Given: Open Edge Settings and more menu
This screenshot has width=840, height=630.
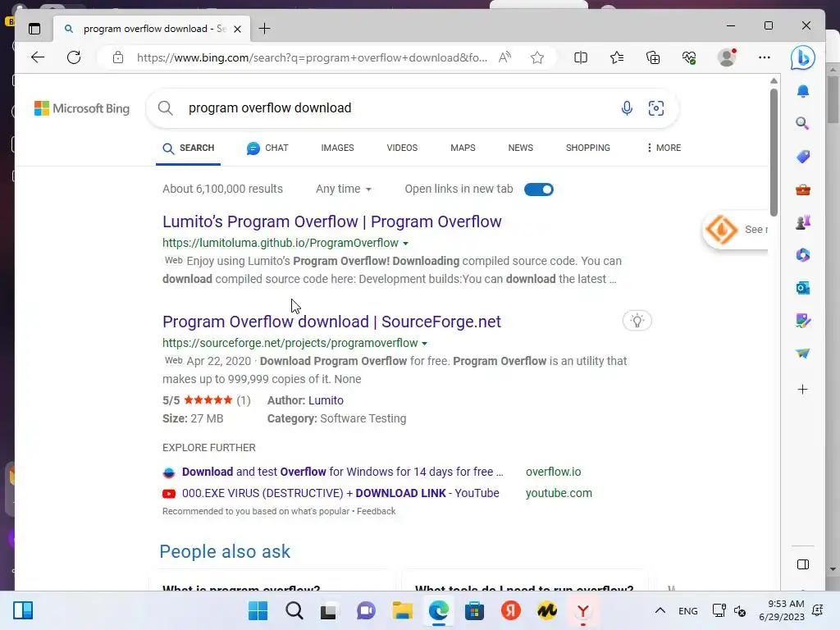Looking at the screenshot, I should (765, 57).
